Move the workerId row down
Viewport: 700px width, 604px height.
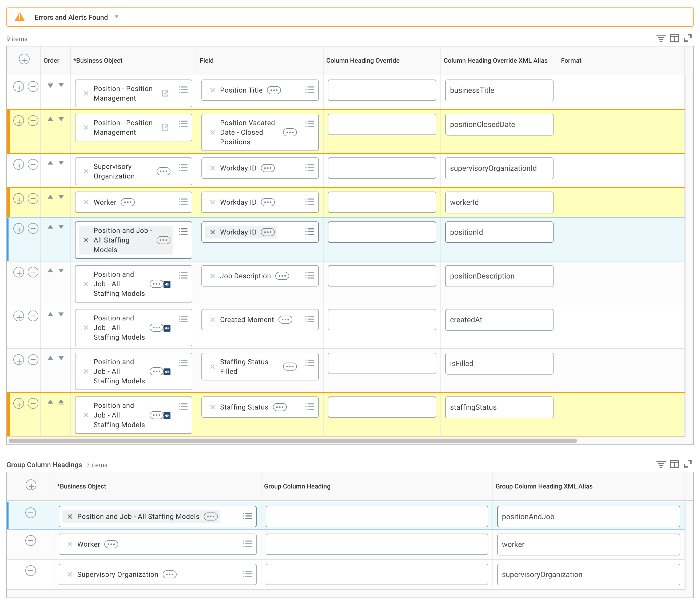pos(61,197)
